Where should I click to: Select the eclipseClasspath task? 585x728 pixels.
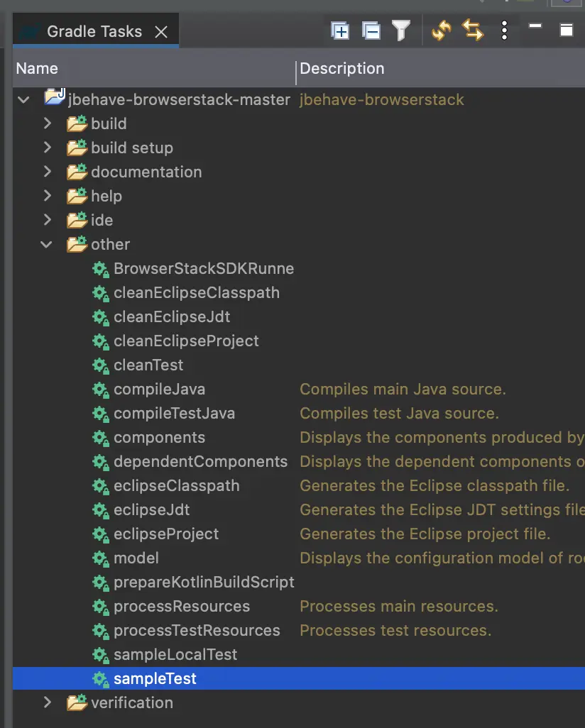pyautogui.click(x=176, y=485)
